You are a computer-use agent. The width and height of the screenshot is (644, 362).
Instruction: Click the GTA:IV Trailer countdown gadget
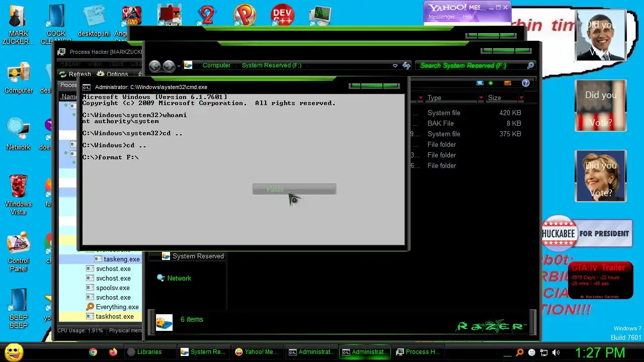pyautogui.click(x=600, y=281)
